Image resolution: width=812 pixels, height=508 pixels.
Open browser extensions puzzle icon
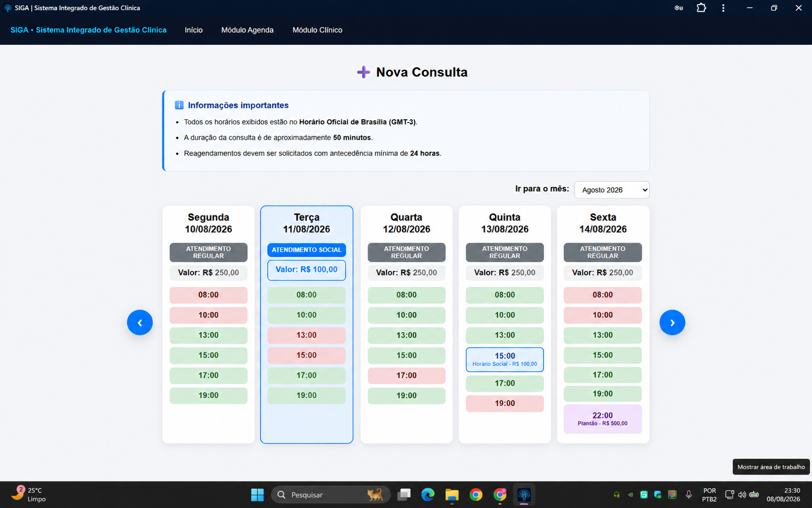701,8
